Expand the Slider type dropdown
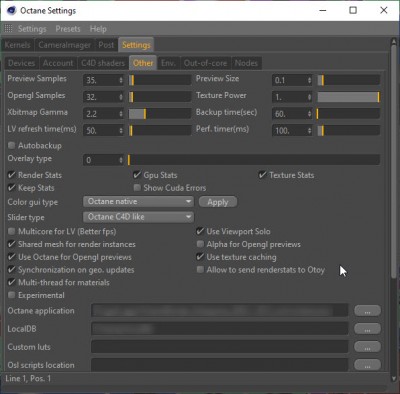The image size is (400, 394). (138, 217)
